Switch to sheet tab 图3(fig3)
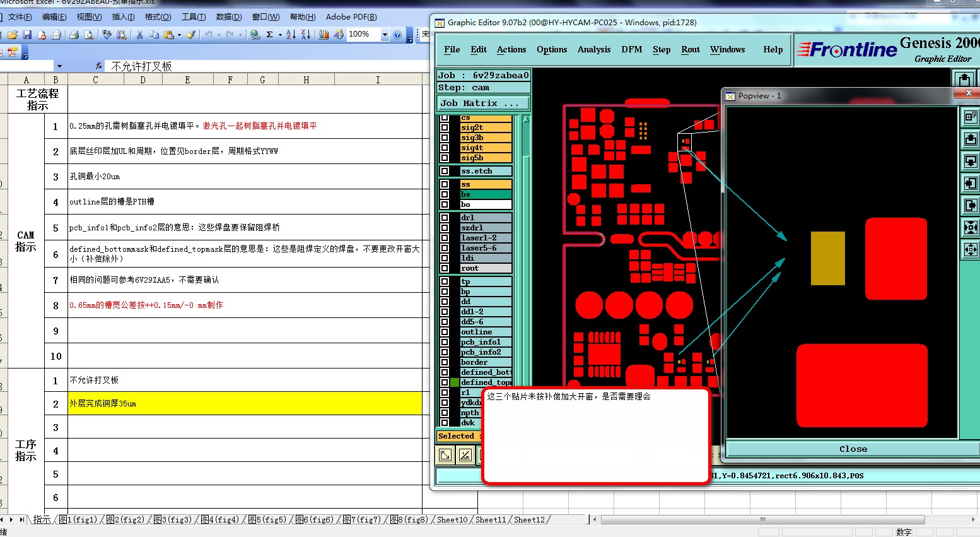This screenshot has height=537, width=980. click(172, 519)
